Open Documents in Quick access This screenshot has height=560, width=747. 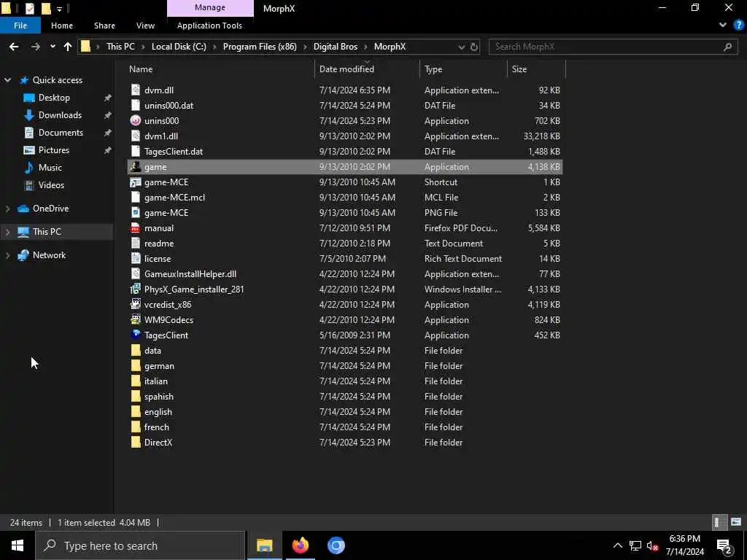tap(61, 133)
